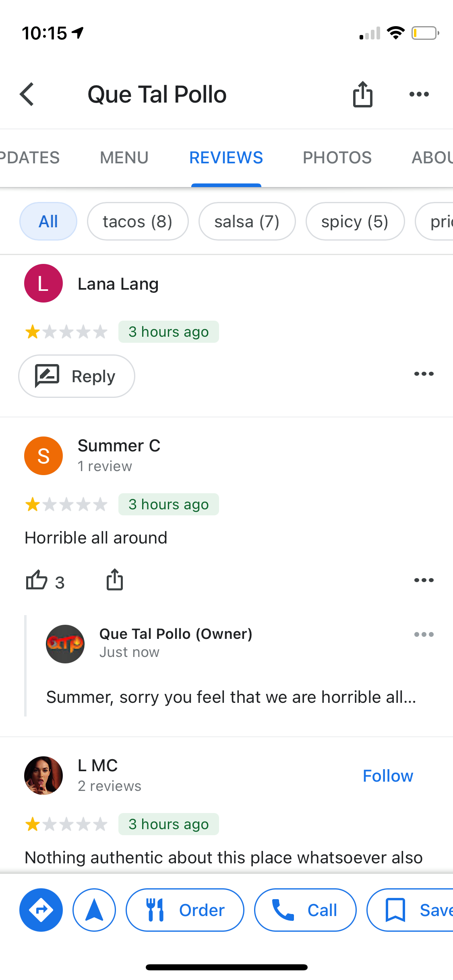
Task: Start navigation with the arrow button
Action: [x=94, y=910]
